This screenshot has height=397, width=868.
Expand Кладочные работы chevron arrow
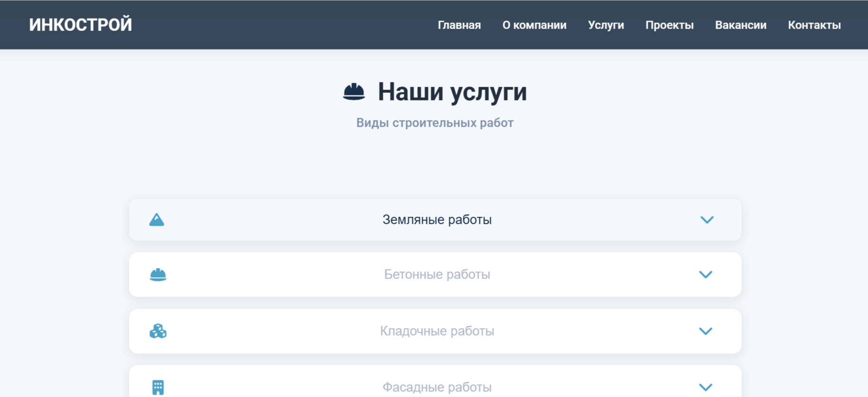coord(705,331)
